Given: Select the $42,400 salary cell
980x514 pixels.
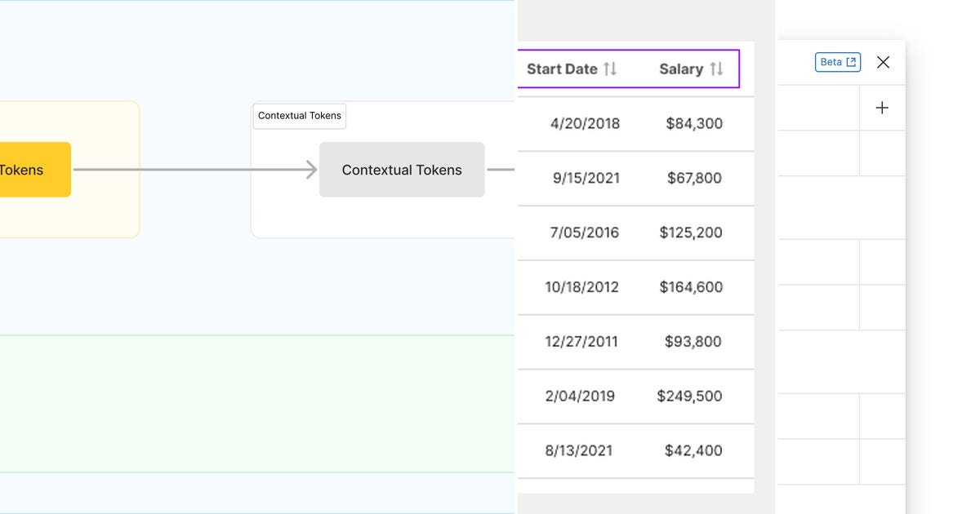Looking at the screenshot, I should [693, 450].
